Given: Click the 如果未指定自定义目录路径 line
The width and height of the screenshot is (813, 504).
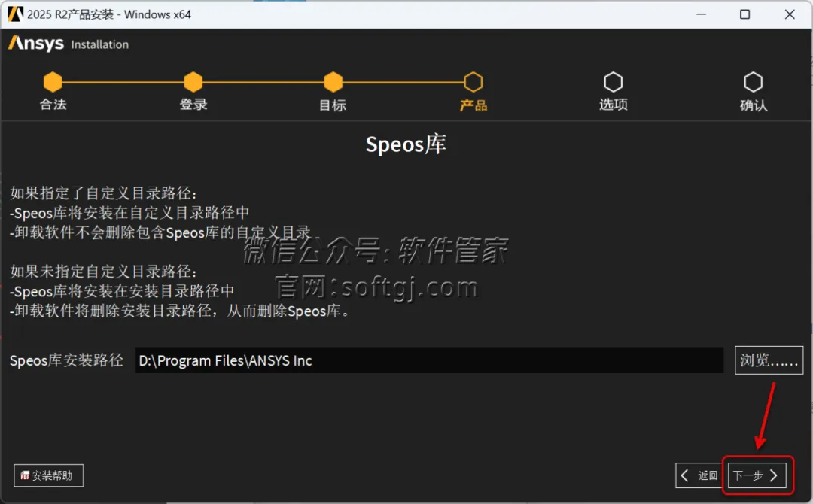Looking at the screenshot, I should click(x=103, y=272).
